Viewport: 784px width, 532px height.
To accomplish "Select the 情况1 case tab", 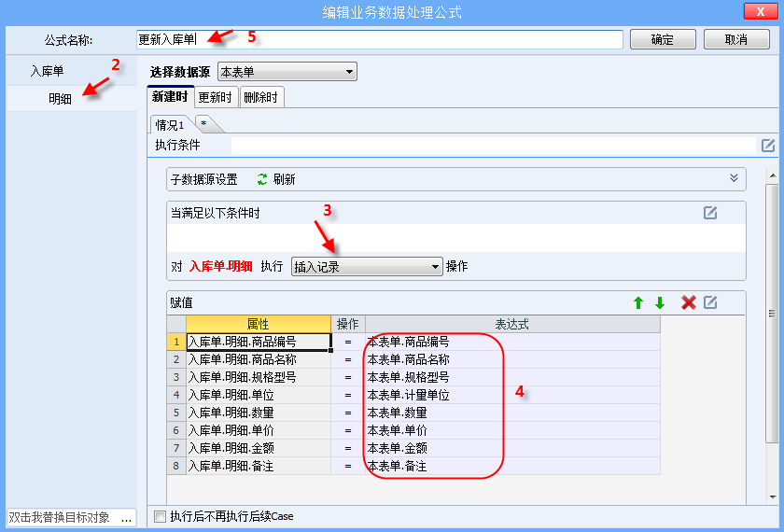I will (170, 124).
